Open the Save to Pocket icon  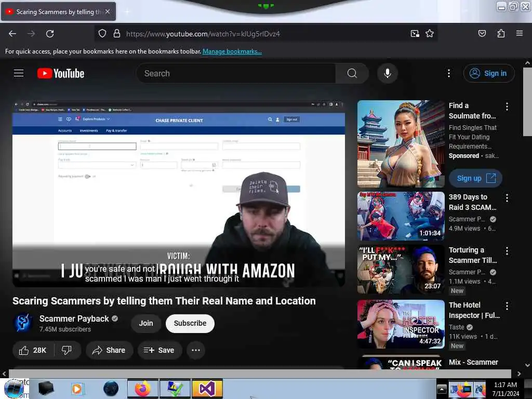tap(482, 34)
